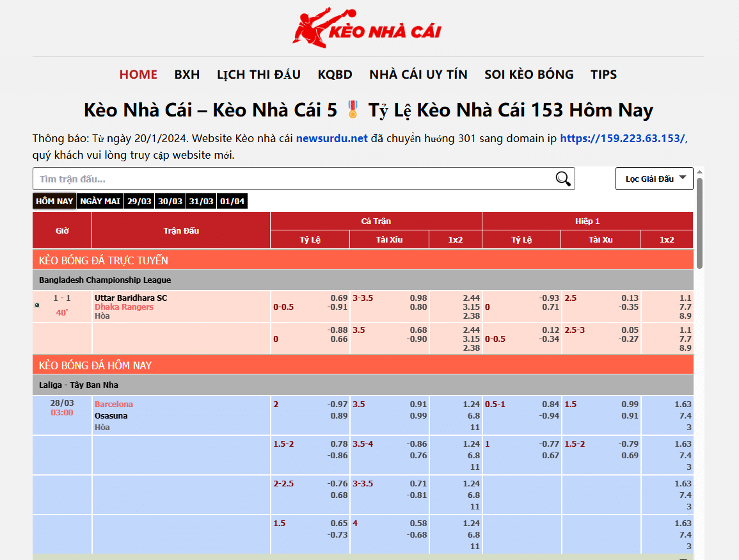Click Laliga - Tây Ban Nha header row
739x560 pixels.
pos(363,385)
